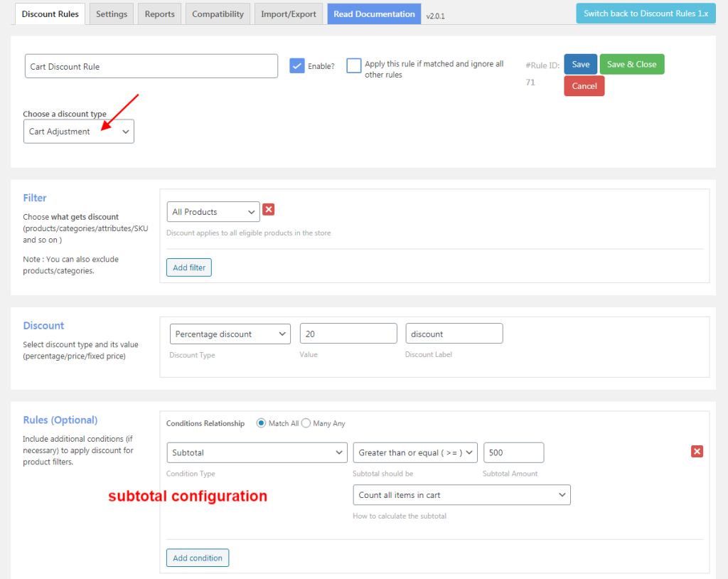Delete the Subtotal condition with red X

click(x=697, y=451)
